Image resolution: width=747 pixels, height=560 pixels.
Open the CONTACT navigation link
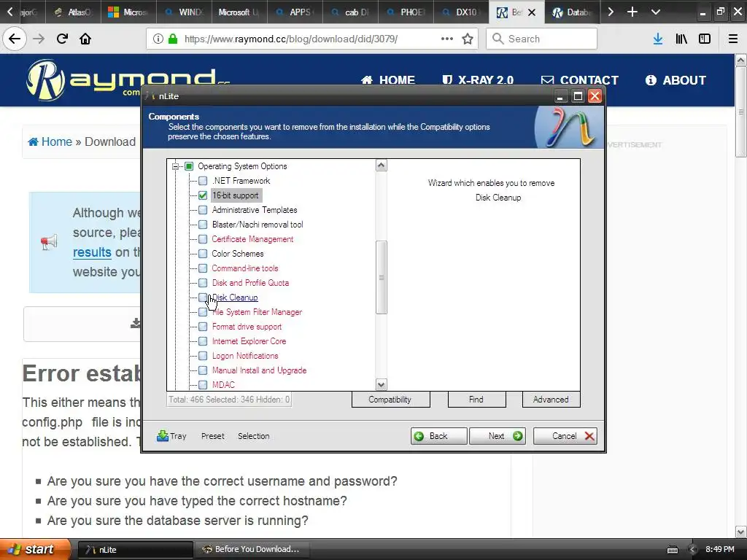[x=579, y=80]
